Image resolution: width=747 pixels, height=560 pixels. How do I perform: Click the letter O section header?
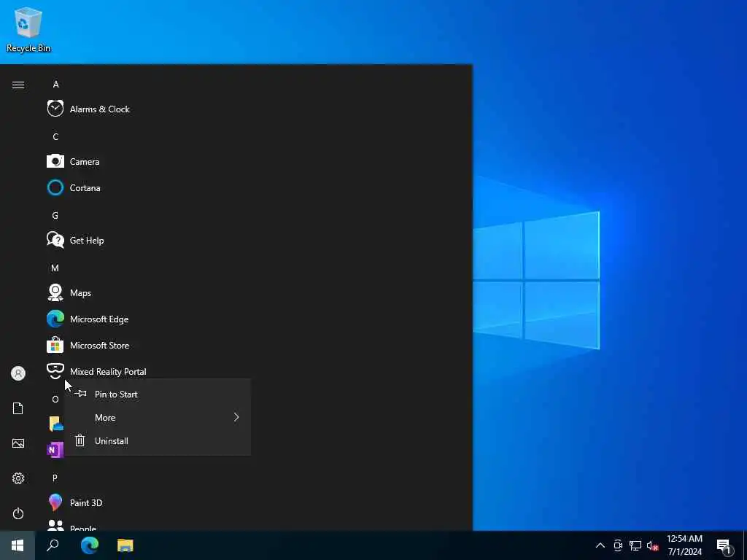55,399
